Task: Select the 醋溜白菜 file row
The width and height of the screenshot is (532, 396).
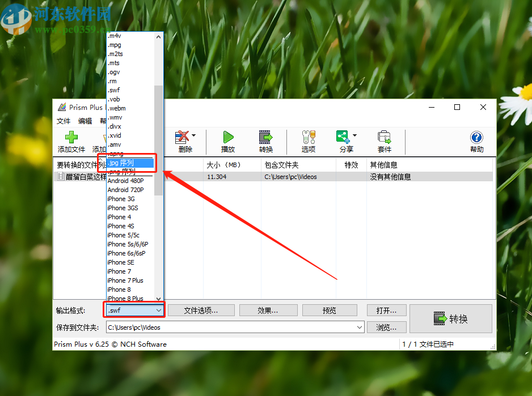Action: 273,177
